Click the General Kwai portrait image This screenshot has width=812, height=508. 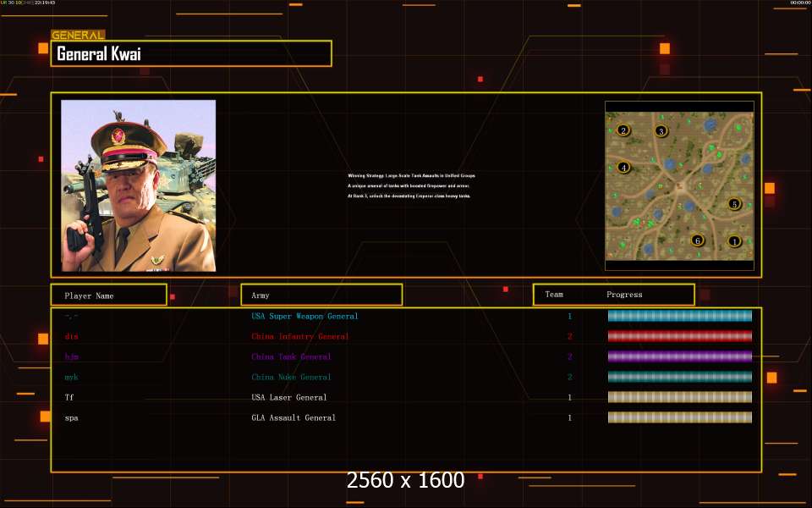tap(138, 185)
